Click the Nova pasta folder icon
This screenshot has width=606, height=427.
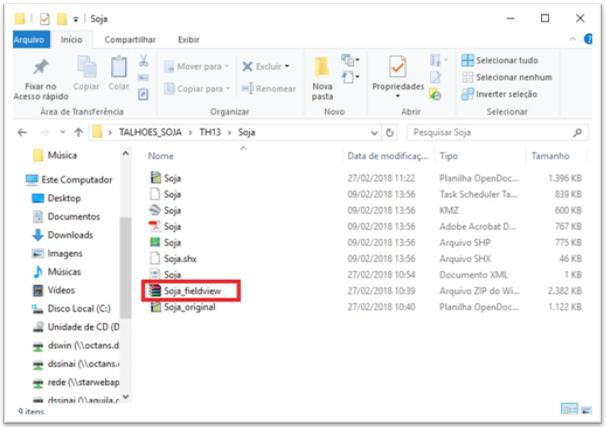[x=322, y=68]
